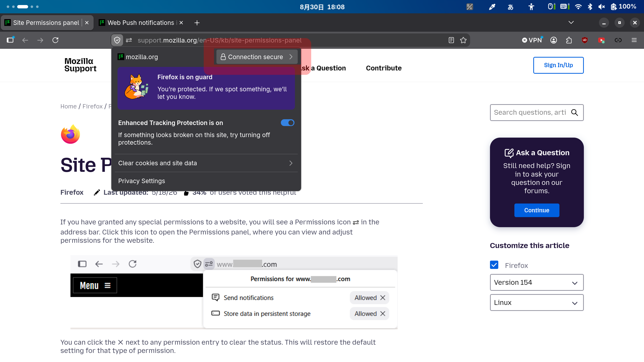Click the activities workspace indicator dots
The width and height of the screenshot is (644, 362).
pyautogui.click(x=23, y=7)
